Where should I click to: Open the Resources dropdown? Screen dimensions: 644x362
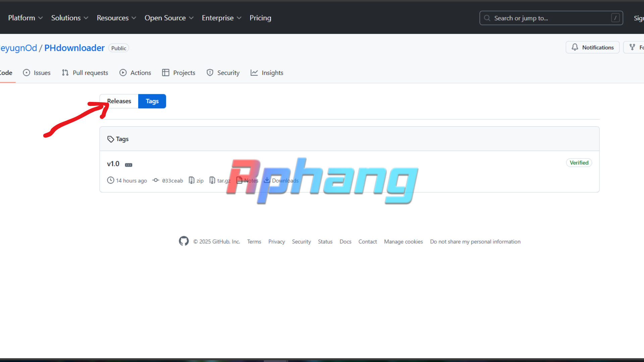pos(116,18)
